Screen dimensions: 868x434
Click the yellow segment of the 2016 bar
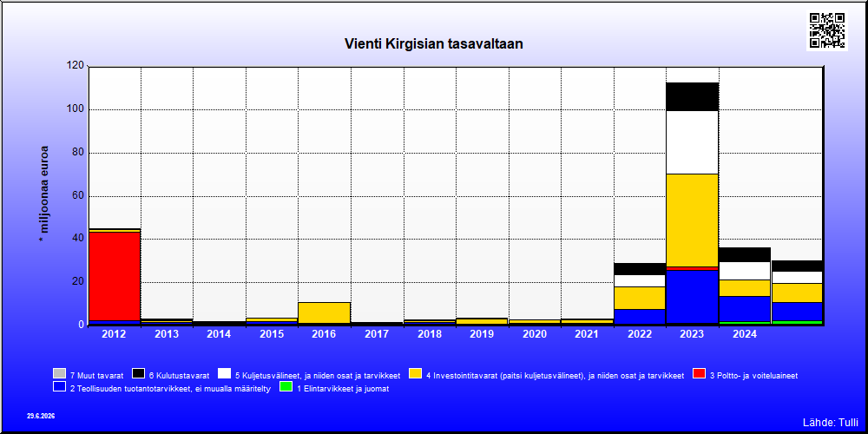[x=325, y=312]
